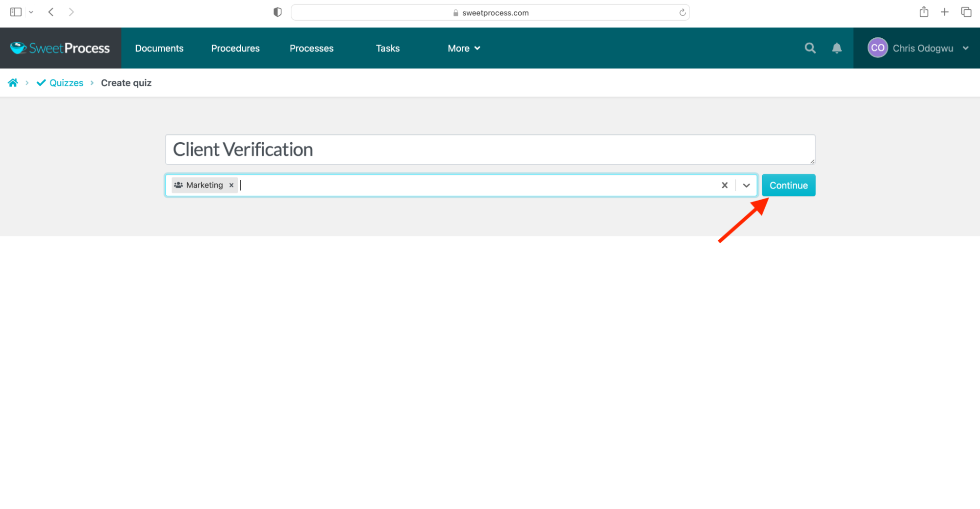980x509 pixels.
Task: Open the notifications bell
Action: [837, 48]
